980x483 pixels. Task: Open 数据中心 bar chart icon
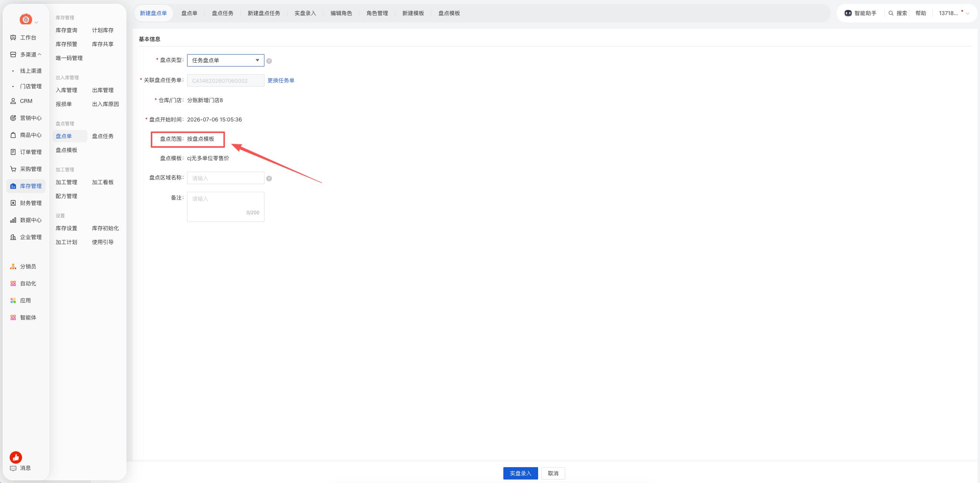click(13, 220)
